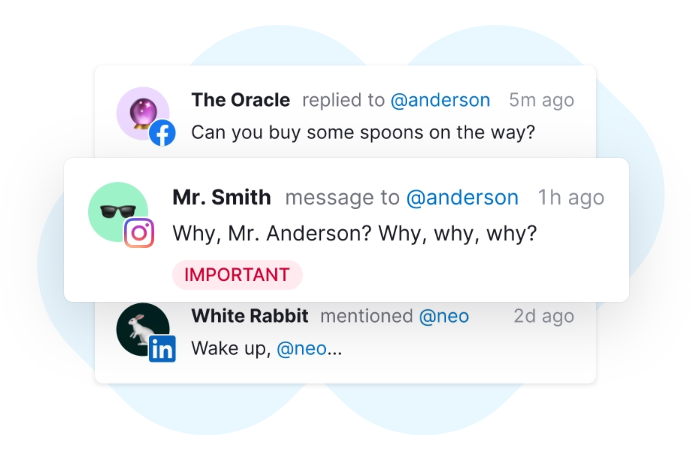Select the IMPORTANT tag badge
The image size is (691, 451).
tap(237, 275)
